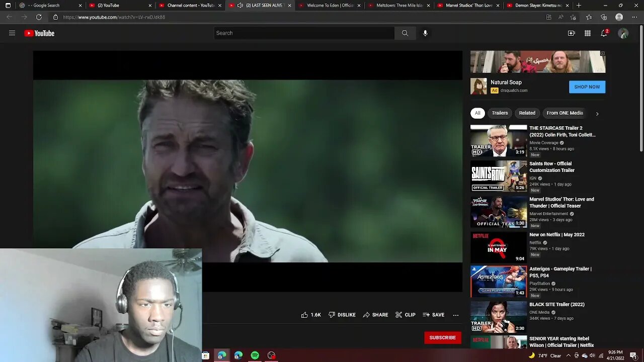Show hidden system tray icons
The width and height of the screenshot is (644, 362).
pyautogui.click(x=569, y=355)
